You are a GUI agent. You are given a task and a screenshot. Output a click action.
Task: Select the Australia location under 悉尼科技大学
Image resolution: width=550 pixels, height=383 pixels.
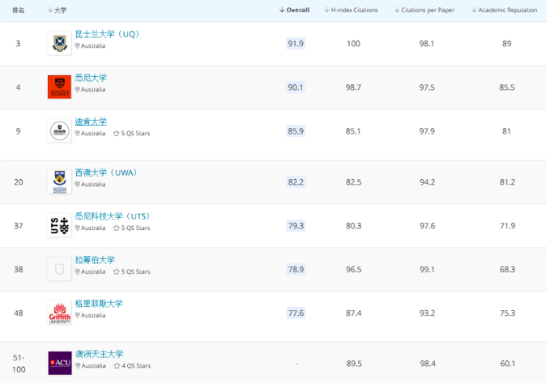(90, 228)
